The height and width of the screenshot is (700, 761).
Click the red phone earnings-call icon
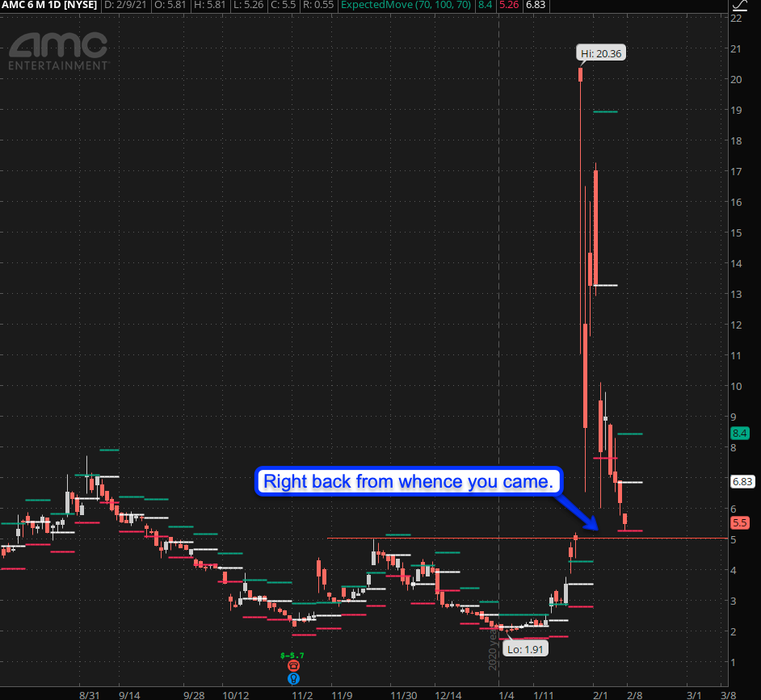293,665
